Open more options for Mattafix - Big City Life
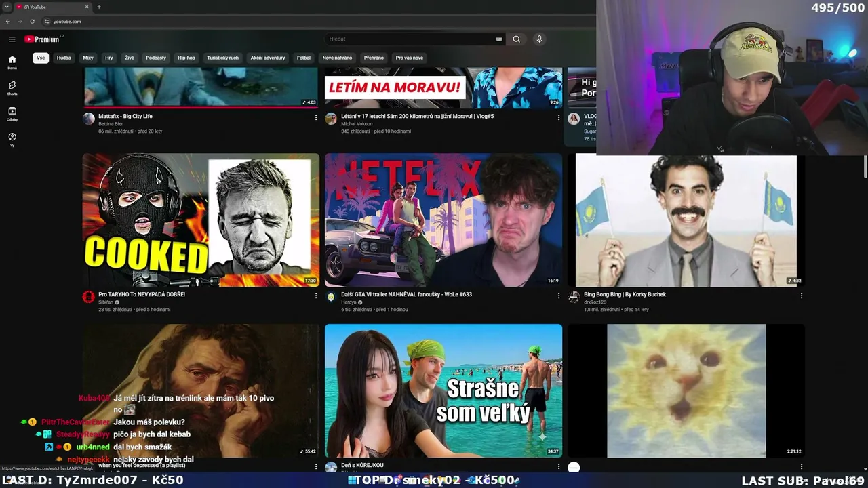Image resolution: width=868 pixels, height=488 pixels. click(x=315, y=117)
